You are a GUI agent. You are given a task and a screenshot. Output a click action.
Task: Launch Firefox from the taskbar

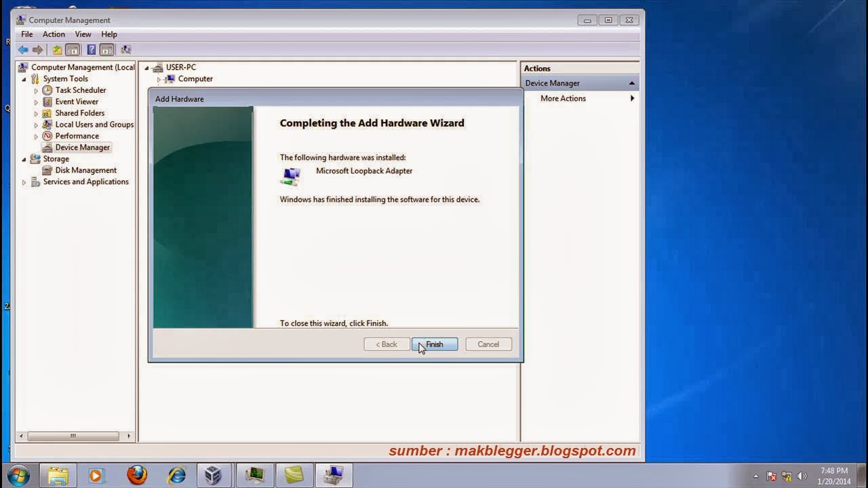pyautogui.click(x=137, y=476)
